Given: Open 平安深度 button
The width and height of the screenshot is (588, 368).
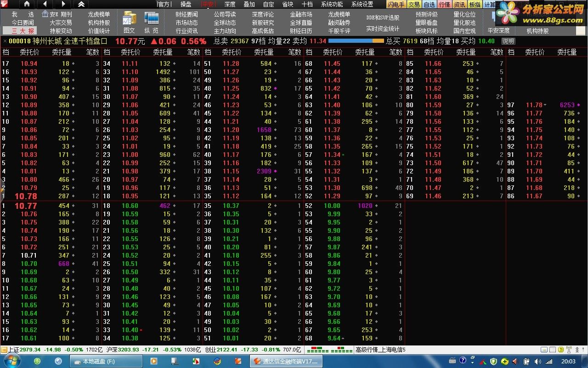Looking at the screenshot, I should click(498, 31).
